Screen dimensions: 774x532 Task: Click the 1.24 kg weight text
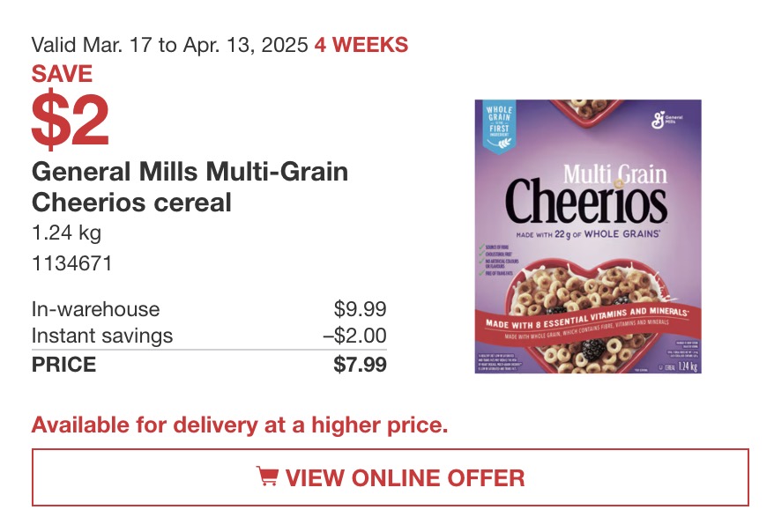coord(67,233)
